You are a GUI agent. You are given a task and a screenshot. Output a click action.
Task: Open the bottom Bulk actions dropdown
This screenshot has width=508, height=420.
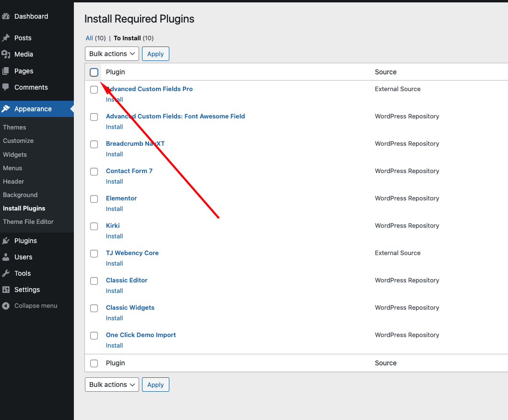(x=112, y=385)
